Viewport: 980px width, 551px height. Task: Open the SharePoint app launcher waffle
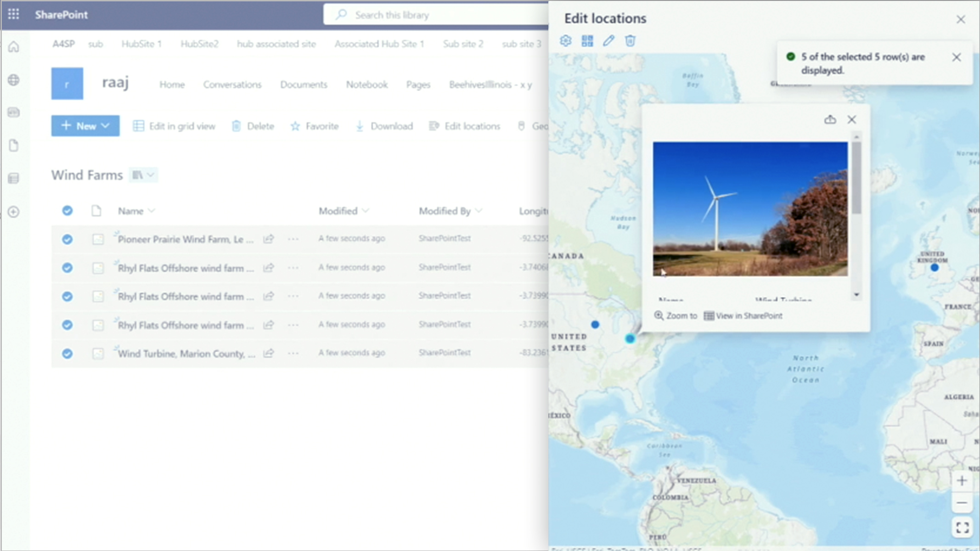click(x=14, y=14)
